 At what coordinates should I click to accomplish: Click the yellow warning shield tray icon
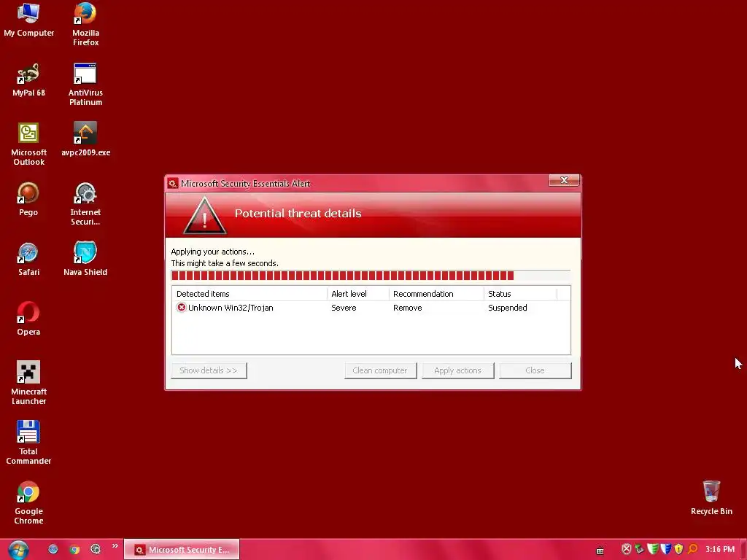pos(679,550)
